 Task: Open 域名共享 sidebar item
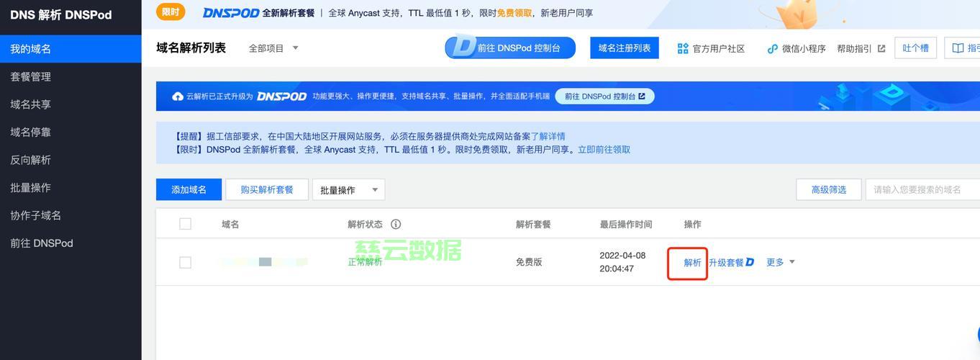71,104
